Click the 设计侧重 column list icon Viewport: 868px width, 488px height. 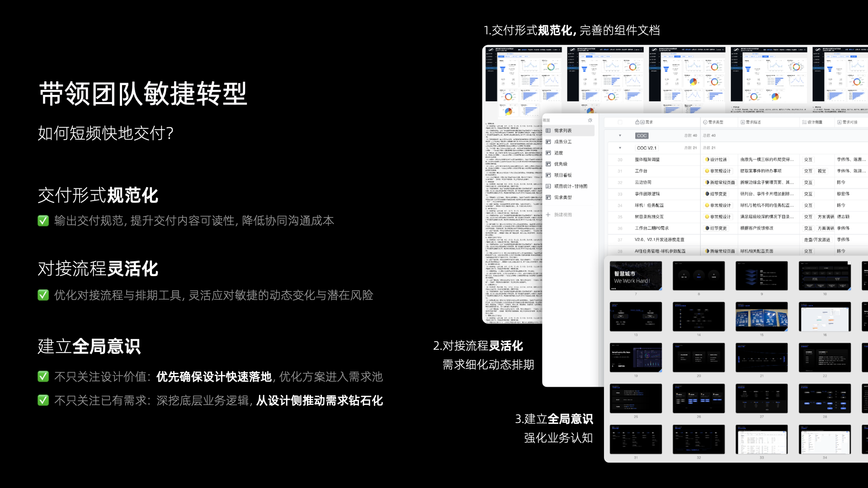pos(804,122)
